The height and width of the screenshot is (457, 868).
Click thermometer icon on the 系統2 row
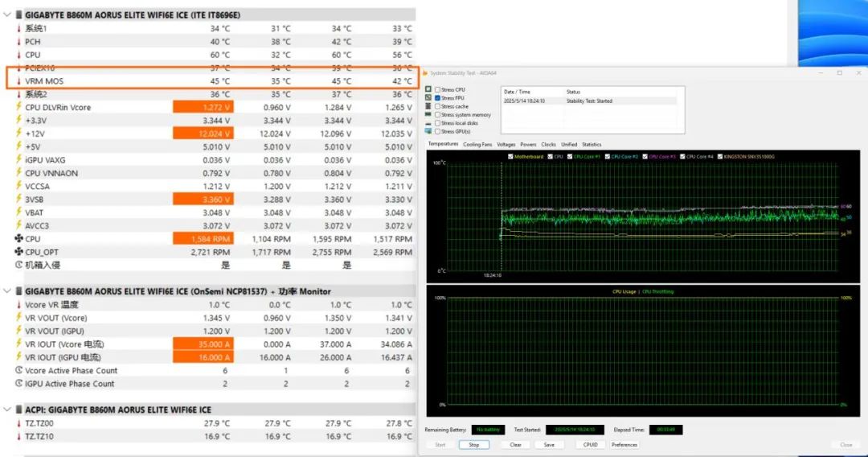(x=18, y=94)
